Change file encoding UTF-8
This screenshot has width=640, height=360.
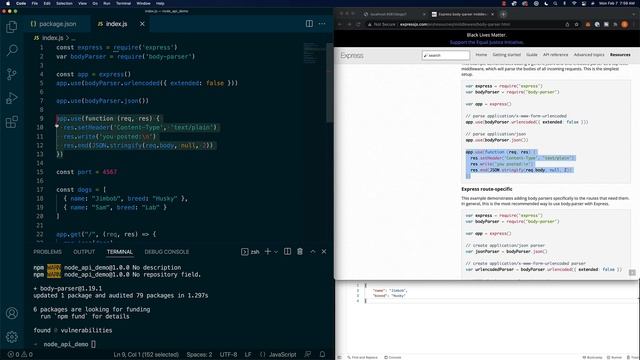[228, 355]
